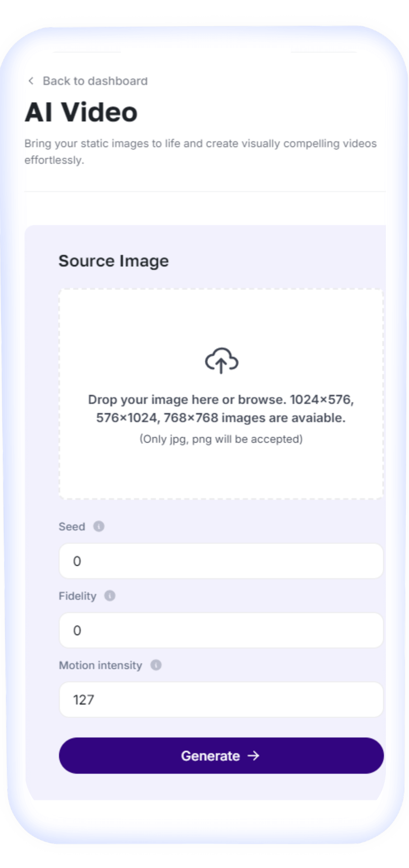Screen dimensions: 409x868
Task: Click the 'Seed' field label
Action: pos(72,527)
